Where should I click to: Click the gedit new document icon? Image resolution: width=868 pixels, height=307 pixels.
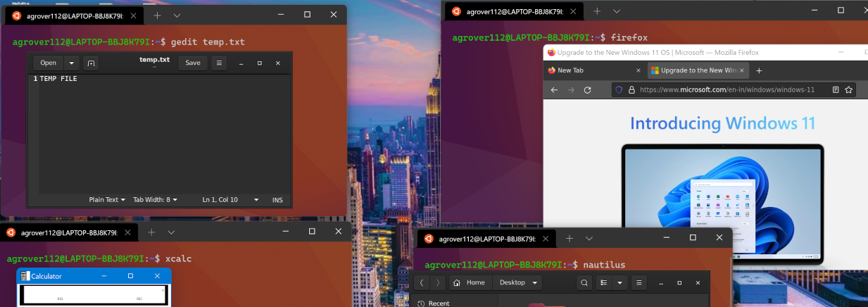[91, 63]
